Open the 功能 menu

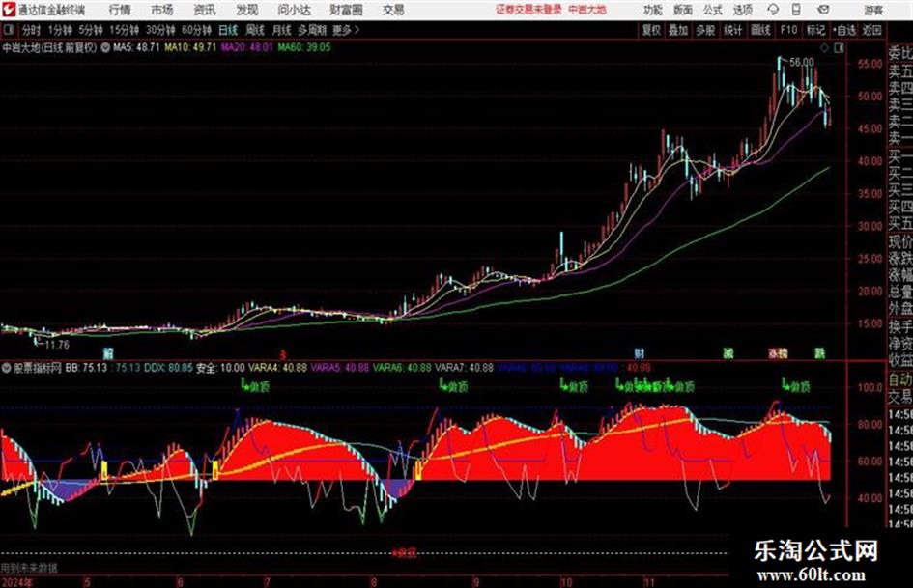pyautogui.click(x=652, y=10)
